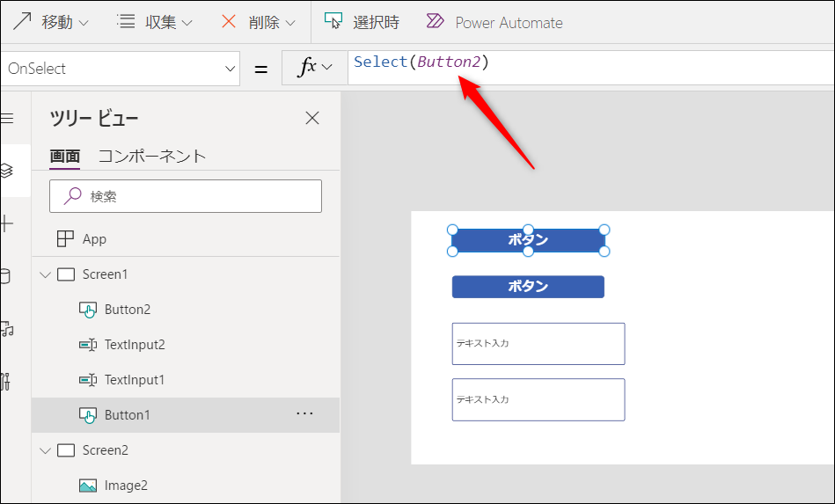This screenshot has width=835, height=504.
Task: Select TextInput2 in the tree view
Action: pos(135,344)
